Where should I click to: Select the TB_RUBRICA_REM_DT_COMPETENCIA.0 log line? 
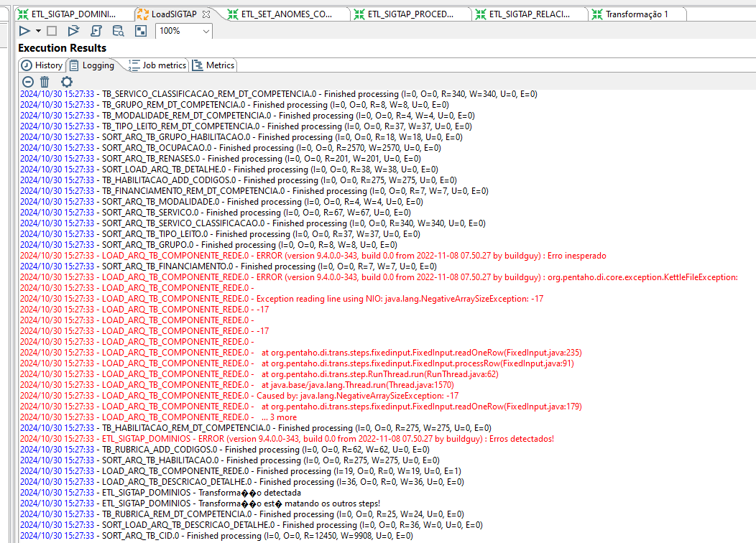pyautogui.click(x=242, y=514)
